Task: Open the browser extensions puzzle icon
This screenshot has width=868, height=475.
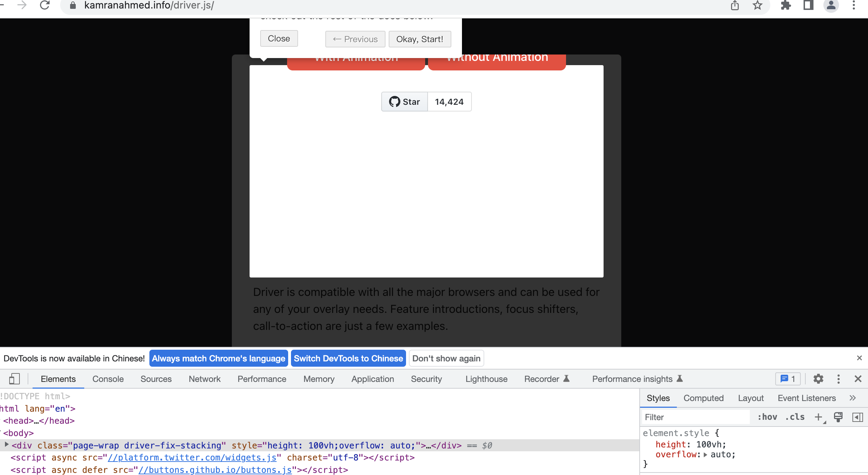Action: pos(786,5)
